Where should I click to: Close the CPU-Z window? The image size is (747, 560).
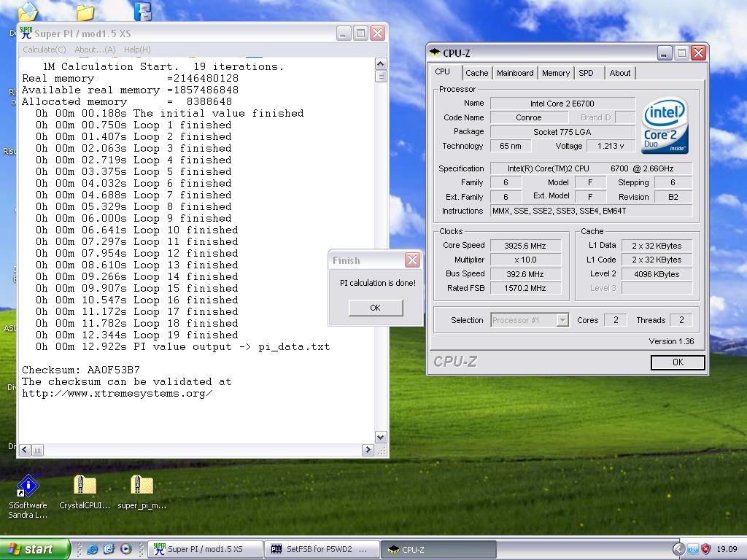(698, 52)
